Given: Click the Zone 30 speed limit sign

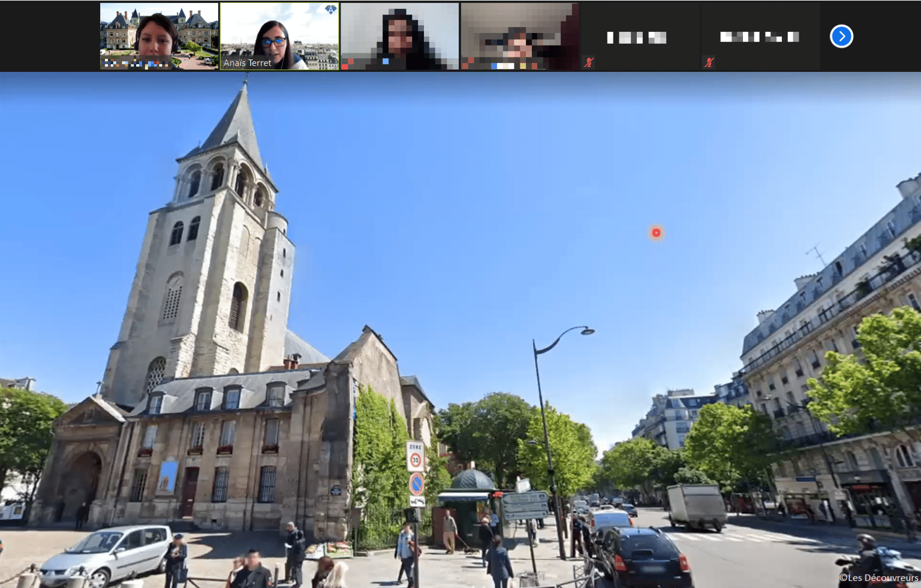Looking at the screenshot, I should point(415,457).
